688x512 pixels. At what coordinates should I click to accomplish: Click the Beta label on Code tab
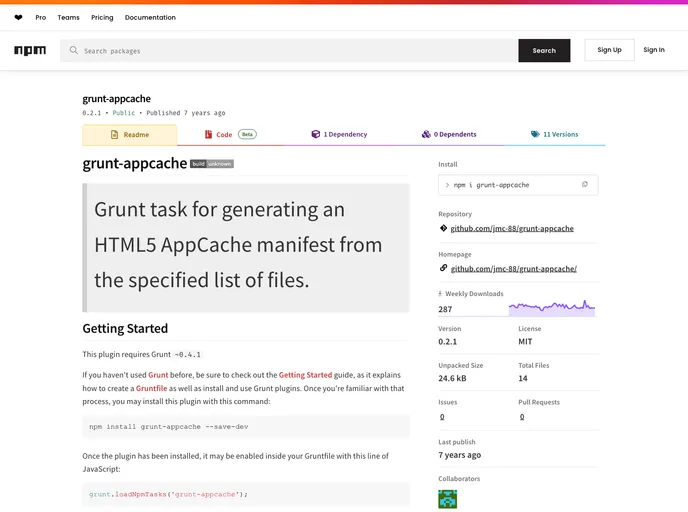247,134
